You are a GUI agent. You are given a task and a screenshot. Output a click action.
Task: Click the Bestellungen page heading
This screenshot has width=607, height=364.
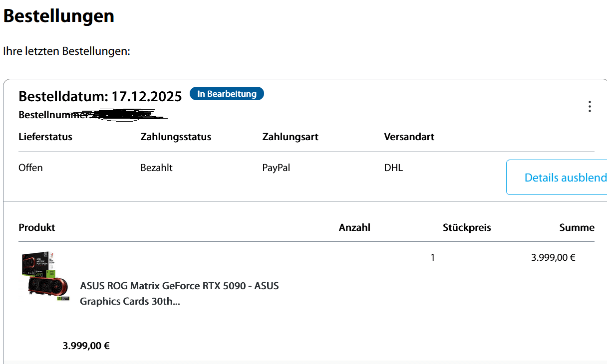click(x=58, y=16)
